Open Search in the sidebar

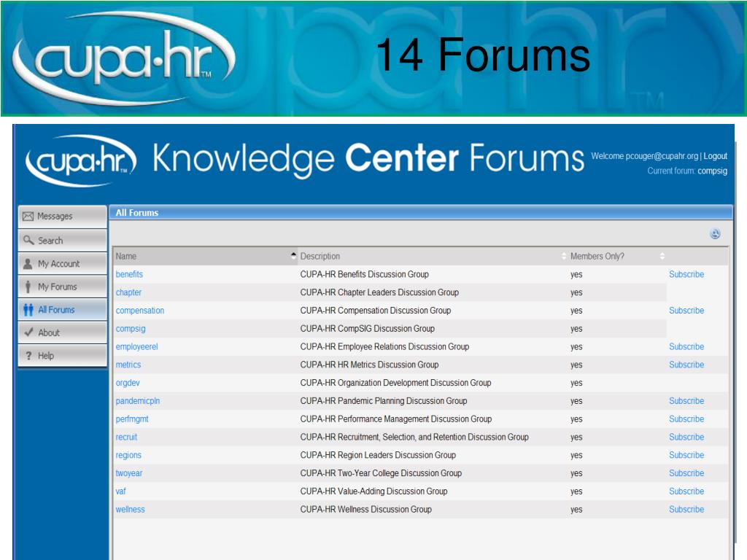63,241
